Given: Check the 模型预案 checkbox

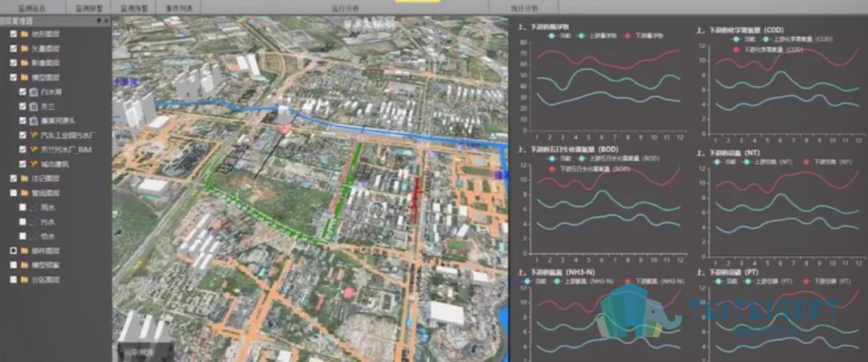Looking at the screenshot, I should (14, 265).
